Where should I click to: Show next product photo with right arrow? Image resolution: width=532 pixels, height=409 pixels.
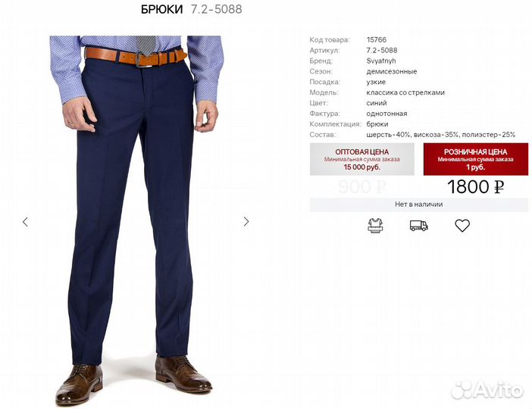[x=246, y=221]
